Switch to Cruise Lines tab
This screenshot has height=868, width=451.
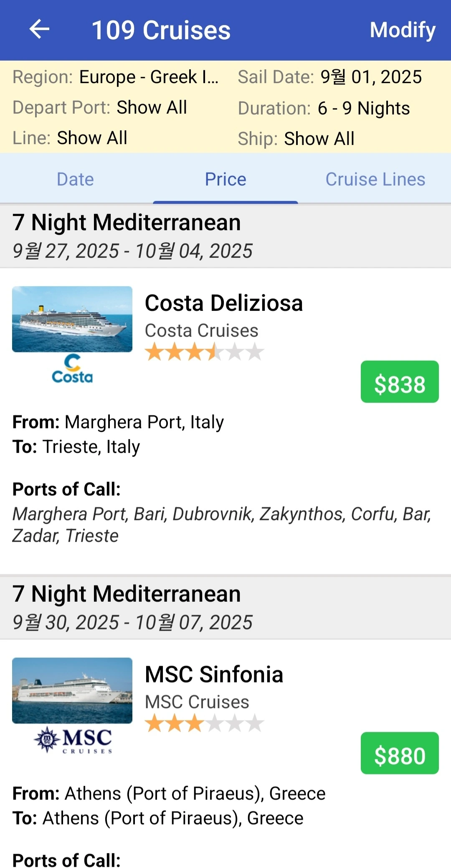[375, 179]
